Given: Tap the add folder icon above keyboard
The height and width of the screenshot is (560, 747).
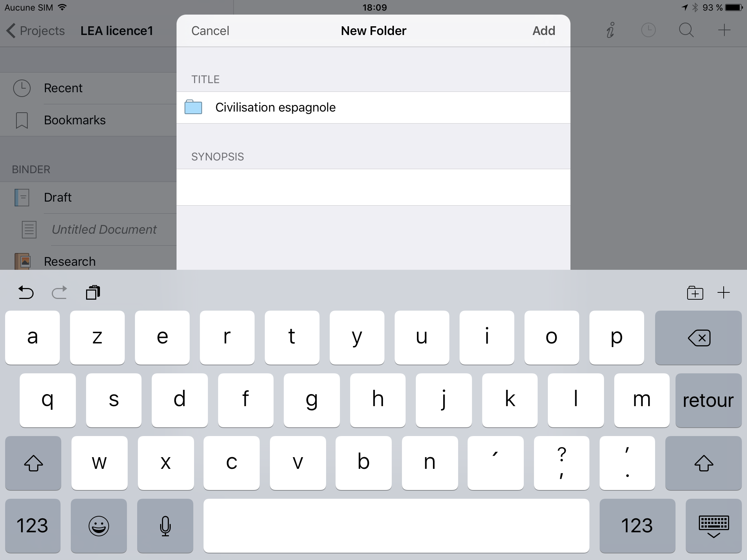Looking at the screenshot, I should tap(695, 293).
